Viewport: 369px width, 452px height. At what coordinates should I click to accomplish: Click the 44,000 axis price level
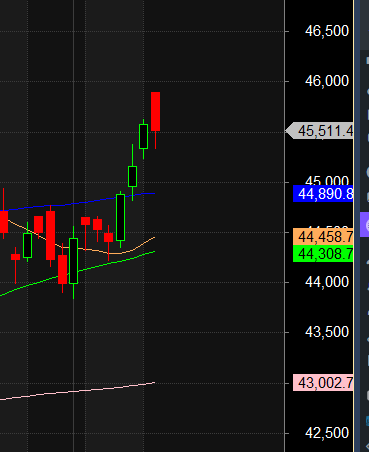[x=327, y=282]
